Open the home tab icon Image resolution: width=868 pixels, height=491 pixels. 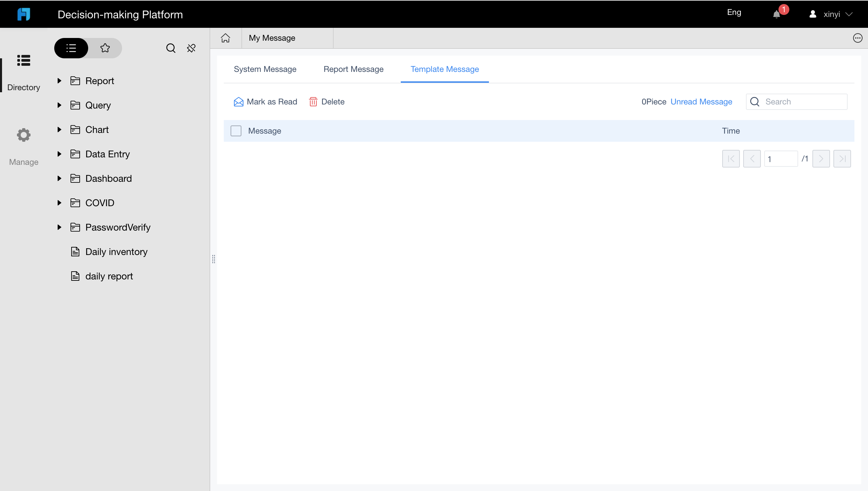pos(225,38)
